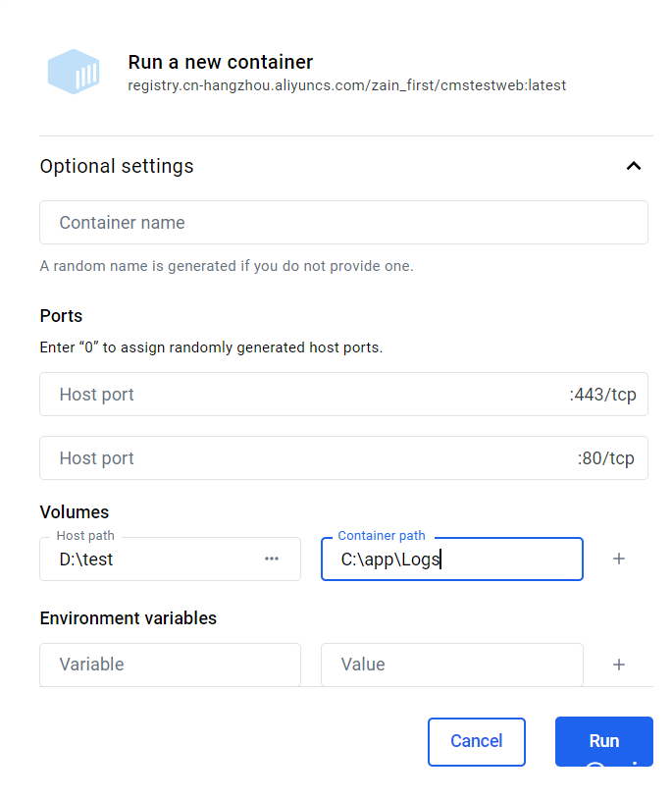672x800 pixels.
Task: Cancel the new container dialog
Action: (x=476, y=741)
